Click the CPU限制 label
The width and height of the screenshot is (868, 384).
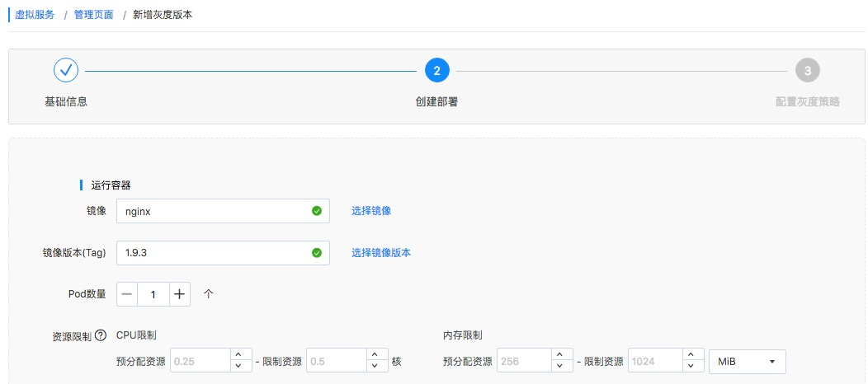click(x=136, y=335)
